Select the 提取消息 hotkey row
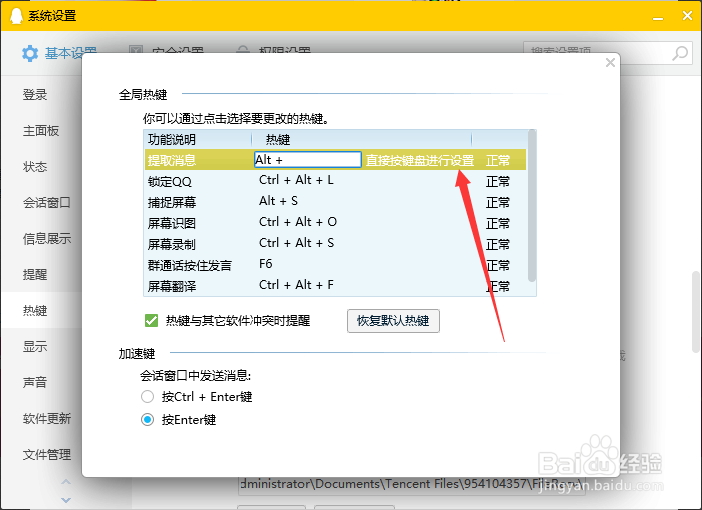This screenshot has width=702, height=510. point(335,160)
